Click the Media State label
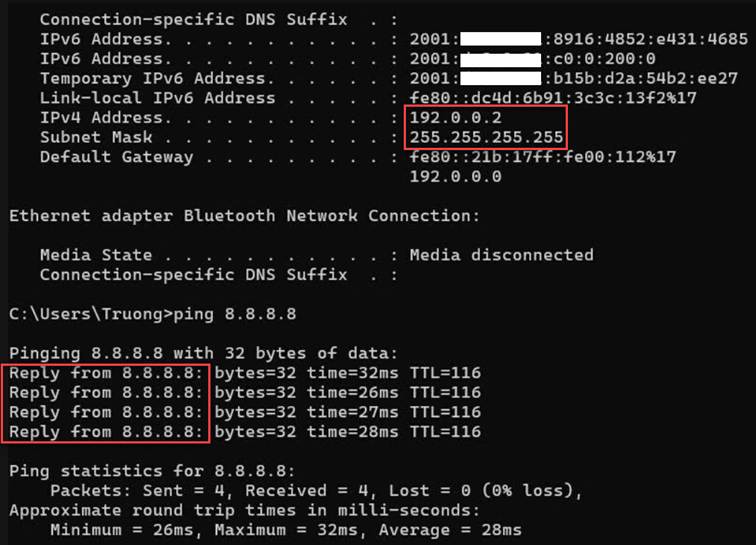756x545 pixels. pyautogui.click(x=96, y=255)
